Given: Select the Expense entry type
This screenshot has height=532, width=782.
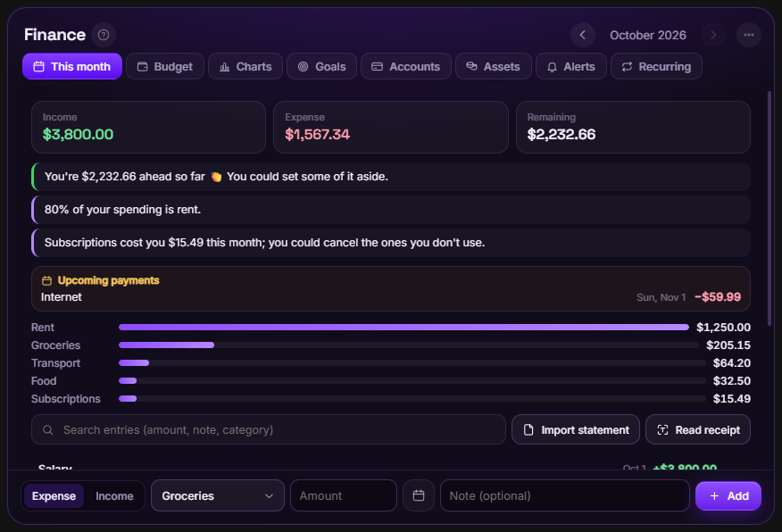Looking at the screenshot, I should point(54,496).
